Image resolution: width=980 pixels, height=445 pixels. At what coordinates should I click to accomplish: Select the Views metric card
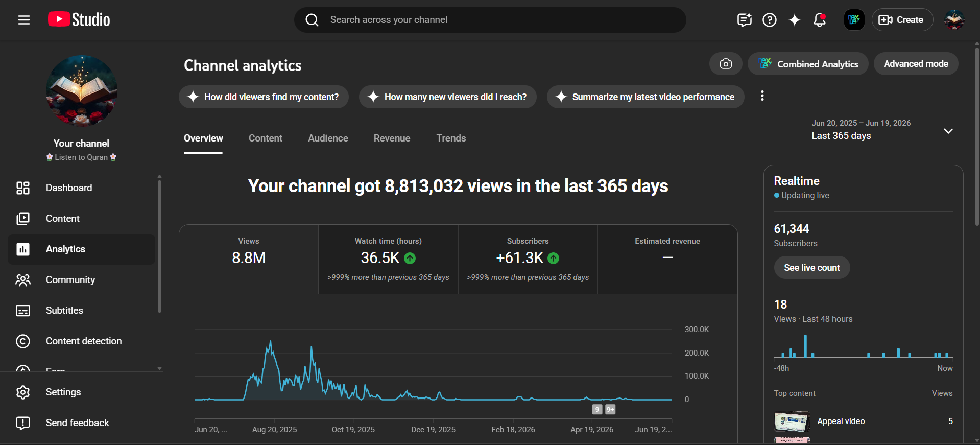249,259
